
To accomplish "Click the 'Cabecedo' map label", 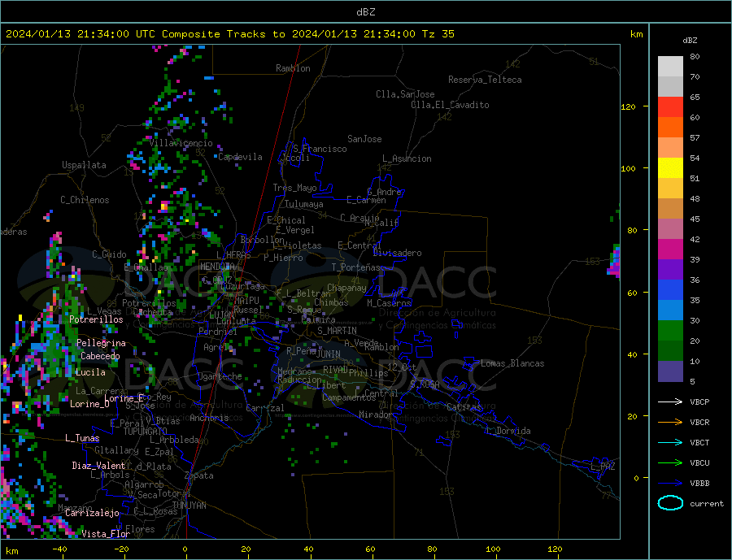I will tap(100, 356).
